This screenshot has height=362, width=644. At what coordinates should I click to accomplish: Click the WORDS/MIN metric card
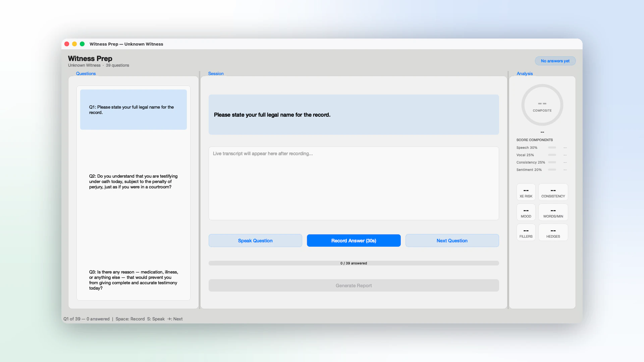click(x=553, y=212)
